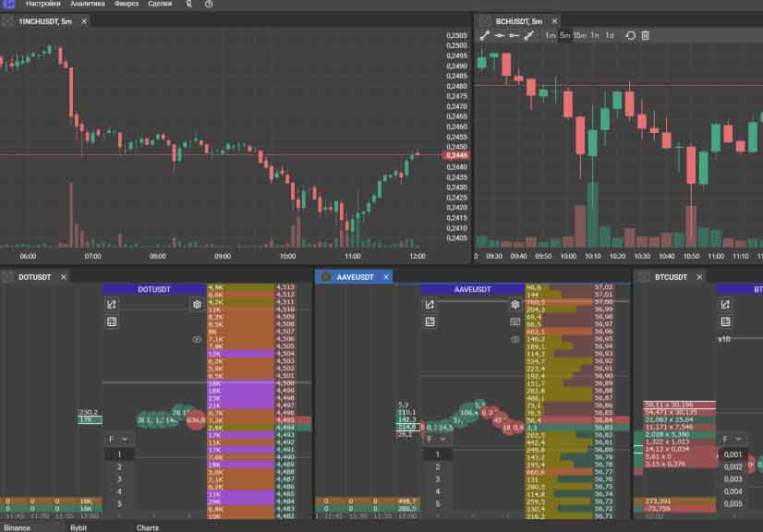This screenshot has height=532, width=763.
Task: Expand the F dropdown in AAVEUSDT panel
Action: (437, 440)
